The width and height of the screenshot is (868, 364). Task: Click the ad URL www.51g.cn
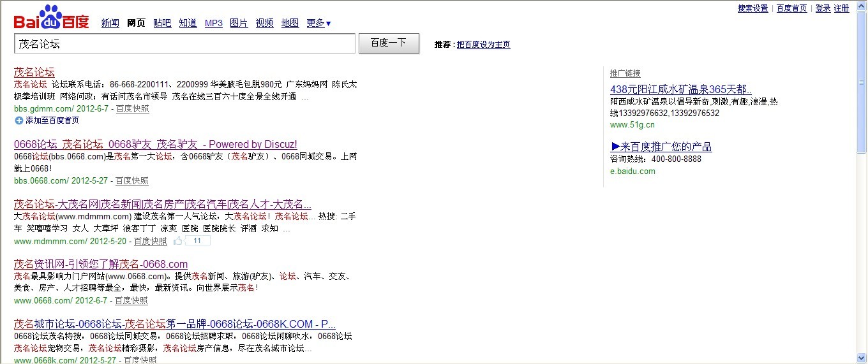(x=632, y=125)
